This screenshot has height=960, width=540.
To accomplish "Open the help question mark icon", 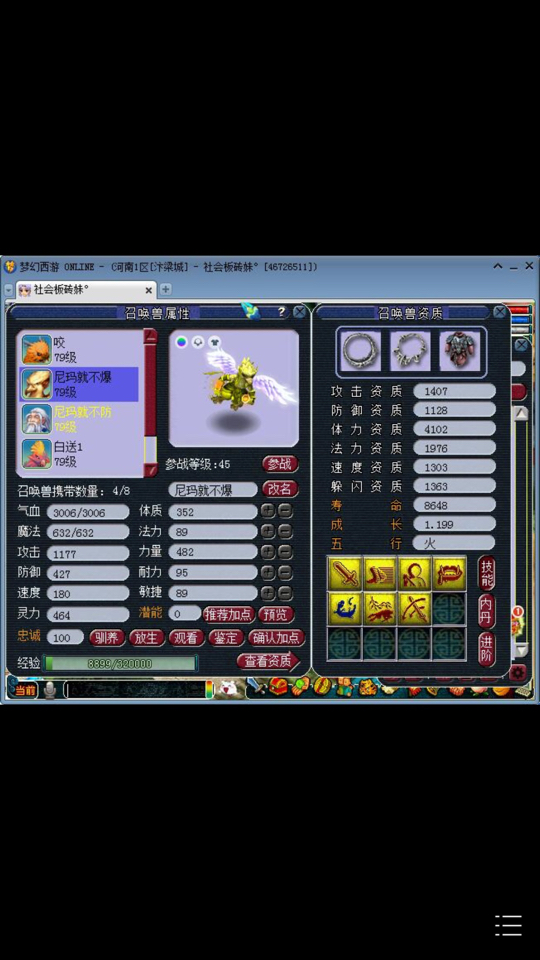I will pos(281,312).
